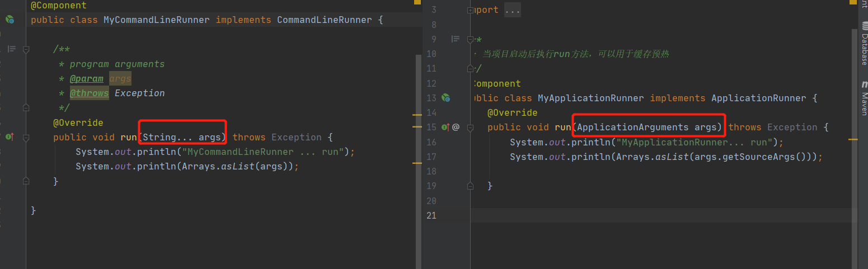Click 'Exception' after @throws in the Javadoc
Screen dimensions: 868x269
pos(140,93)
